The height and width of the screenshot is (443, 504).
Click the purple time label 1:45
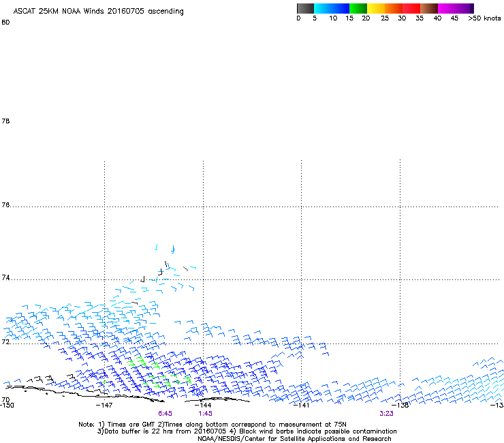(205, 414)
